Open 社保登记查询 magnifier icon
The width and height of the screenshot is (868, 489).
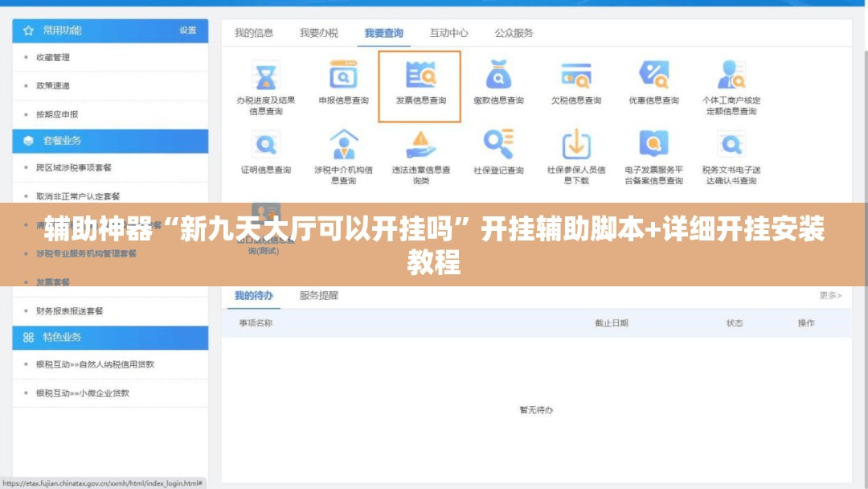tap(498, 144)
